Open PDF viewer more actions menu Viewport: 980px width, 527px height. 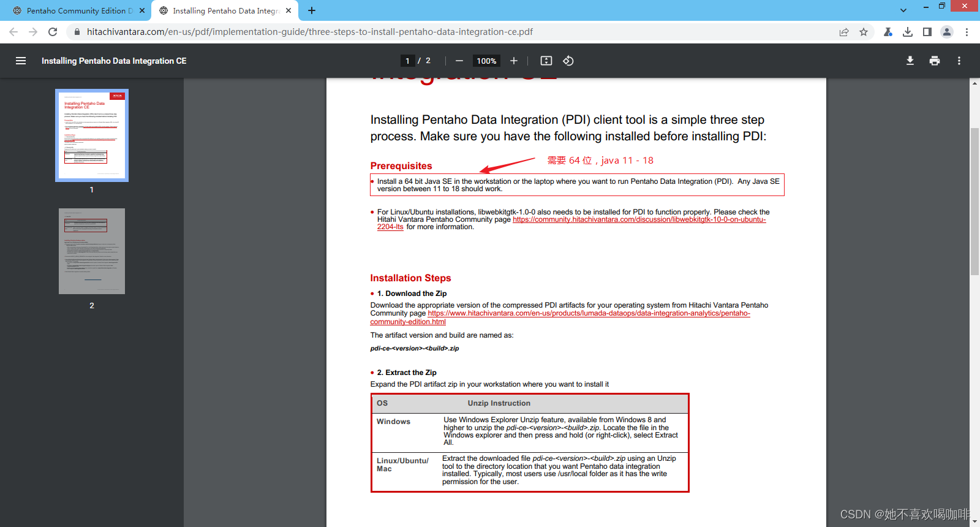click(959, 61)
